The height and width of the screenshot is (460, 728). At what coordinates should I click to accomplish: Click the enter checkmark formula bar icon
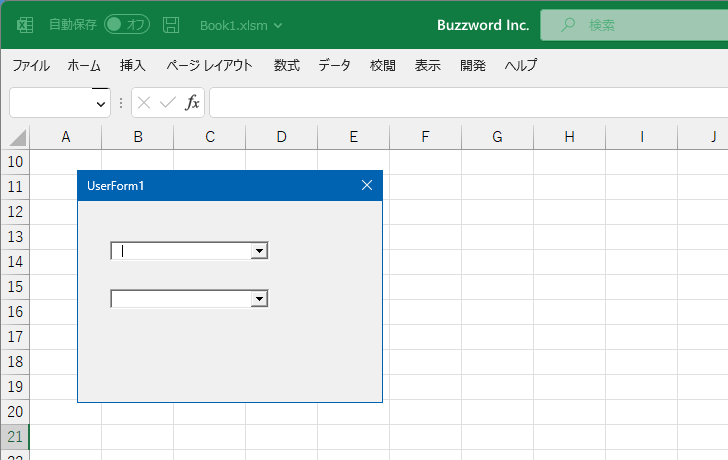point(167,102)
